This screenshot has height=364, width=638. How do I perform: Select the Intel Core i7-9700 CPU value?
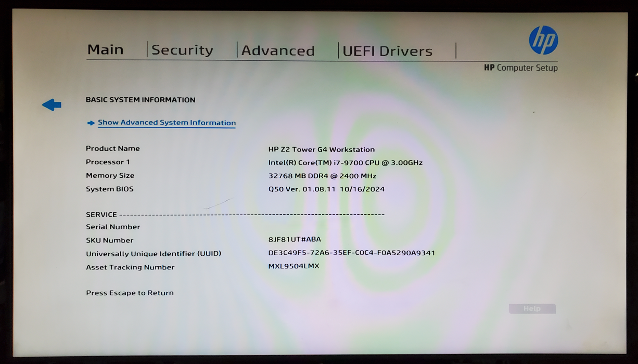pyautogui.click(x=346, y=163)
